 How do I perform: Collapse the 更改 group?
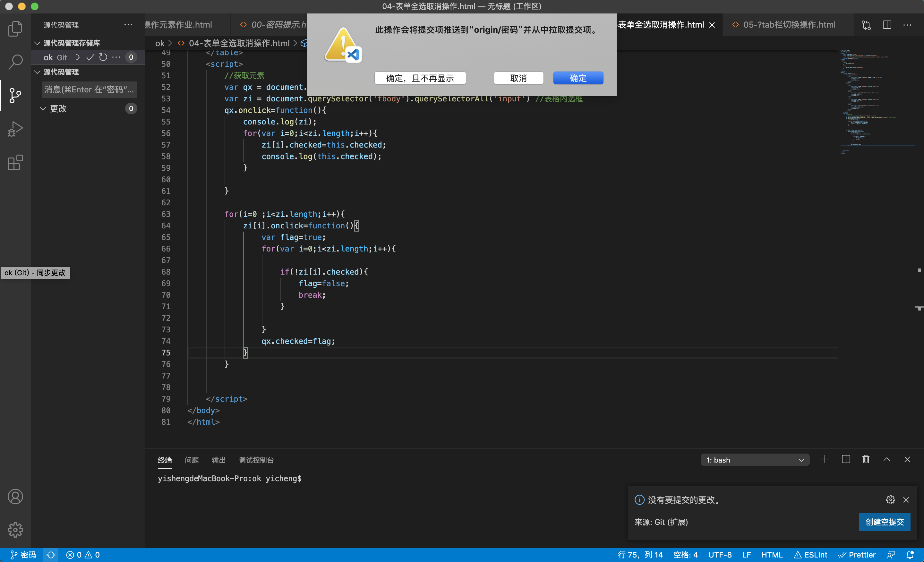point(43,109)
